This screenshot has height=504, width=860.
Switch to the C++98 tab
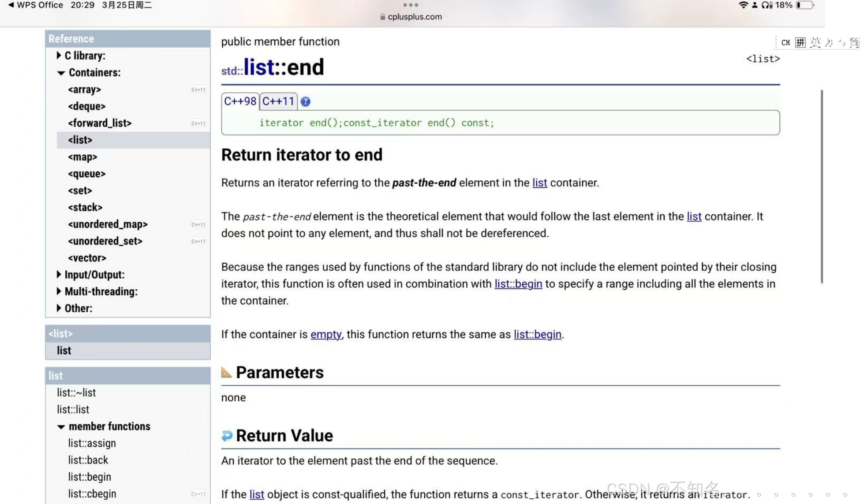[x=240, y=101]
